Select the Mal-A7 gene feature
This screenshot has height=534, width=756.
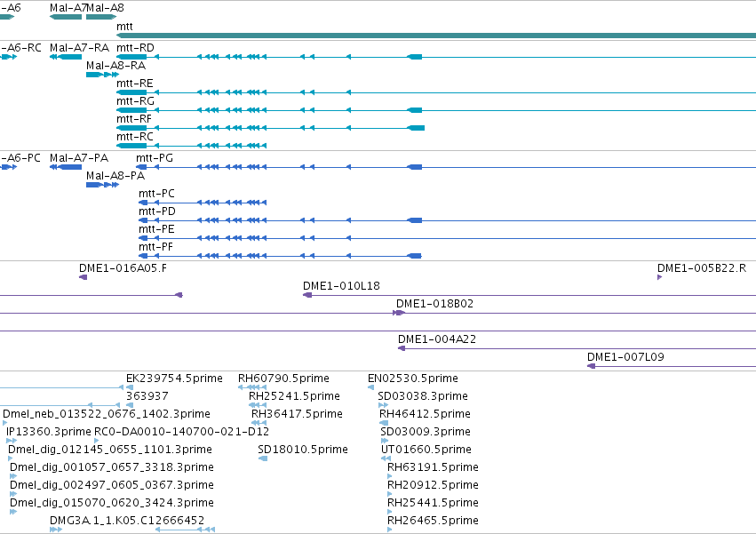click(66, 17)
